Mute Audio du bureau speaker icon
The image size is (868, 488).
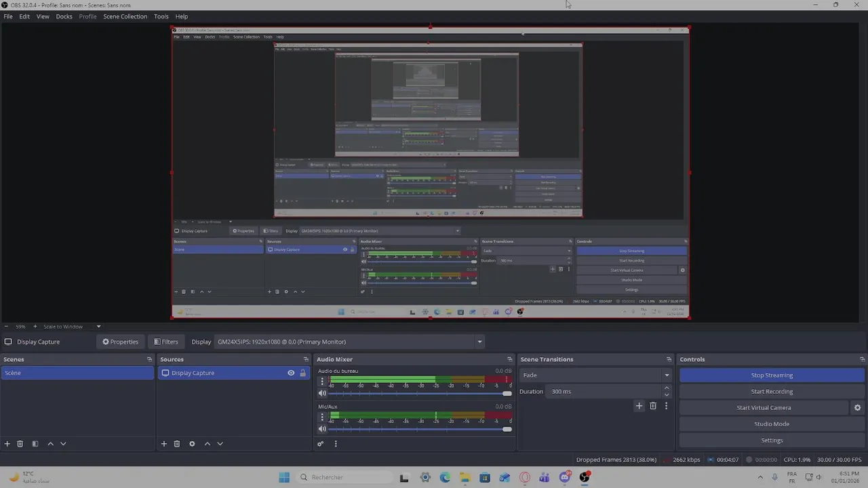coord(322,393)
